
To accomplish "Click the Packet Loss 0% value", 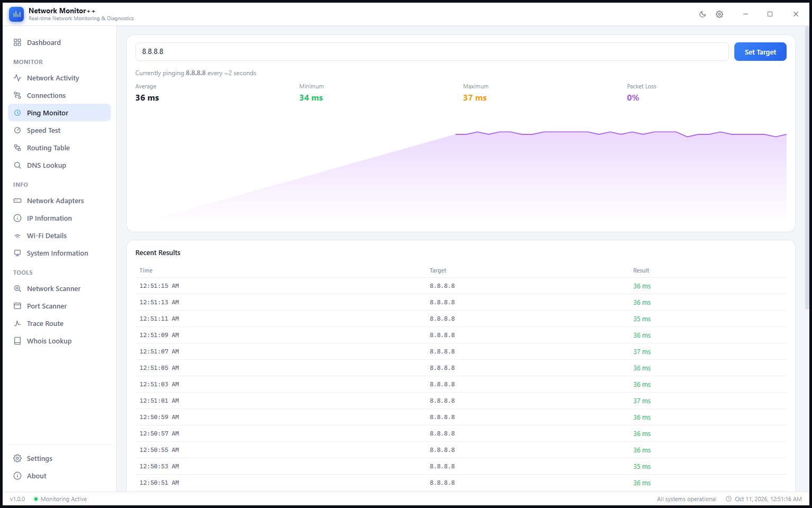I will (x=633, y=98).
